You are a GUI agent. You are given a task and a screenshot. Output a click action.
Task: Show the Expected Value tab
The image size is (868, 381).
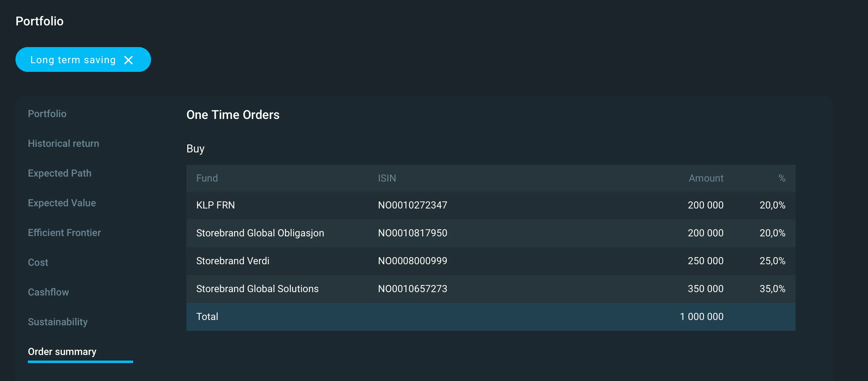point(62,203)
